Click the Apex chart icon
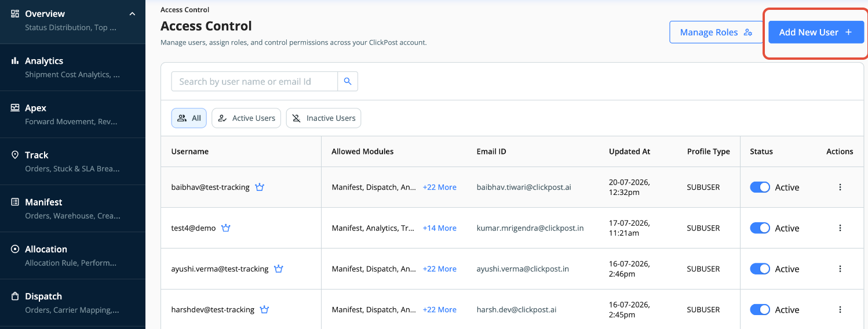This screenshot has width=868, height=329. 15,107
